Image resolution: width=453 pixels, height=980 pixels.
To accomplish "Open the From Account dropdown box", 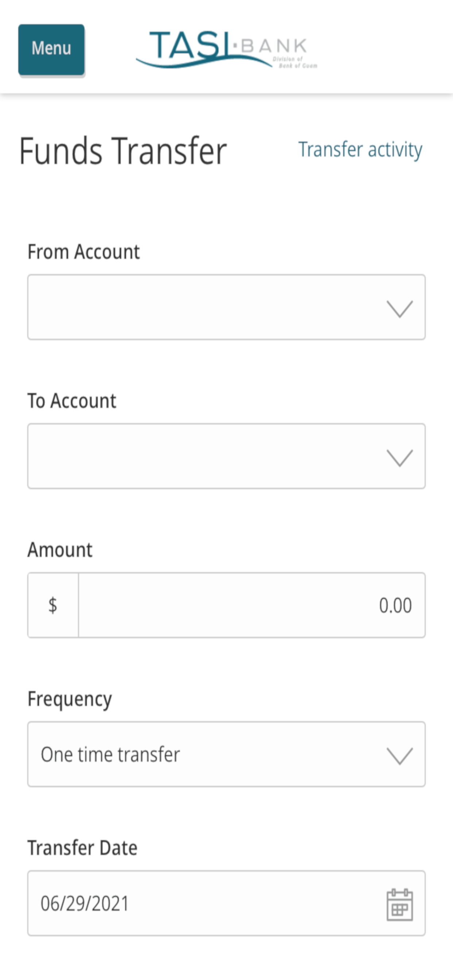I will pyautogui.click(x=226, y=307).
